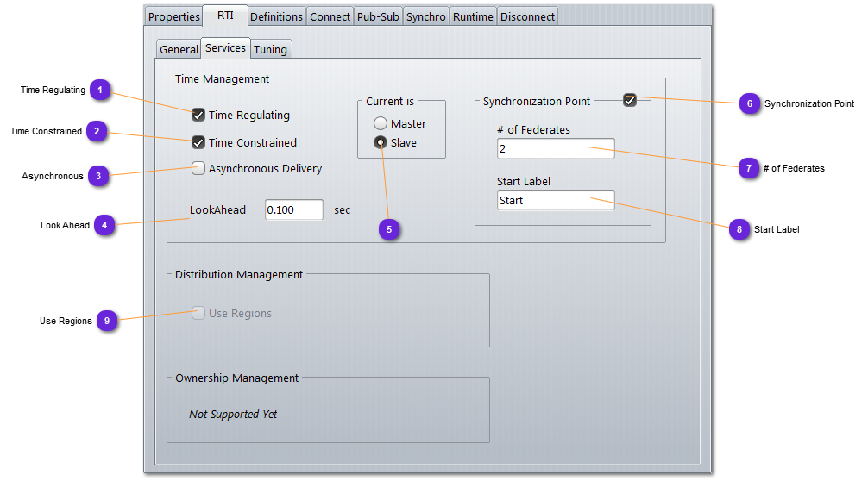The width and height of the screenshot is (868, 481).
Task: Click the # of Federates input field
Action: click(556, 149)
